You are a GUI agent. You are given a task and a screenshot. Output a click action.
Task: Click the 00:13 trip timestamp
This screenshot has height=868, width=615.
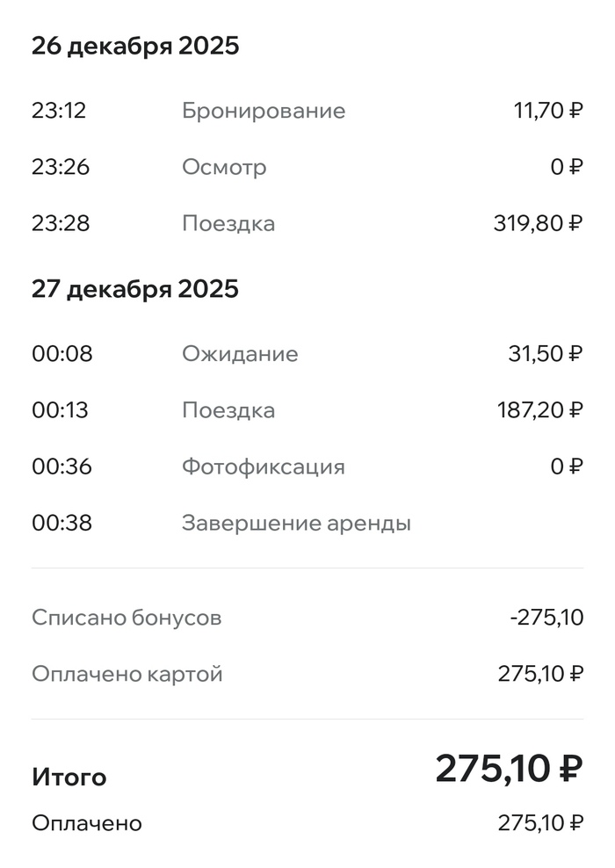60,410
